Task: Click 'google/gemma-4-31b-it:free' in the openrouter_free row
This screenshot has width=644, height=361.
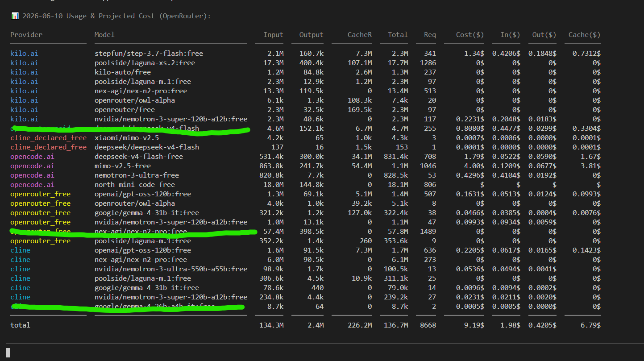Action: [x=147, y=213]
